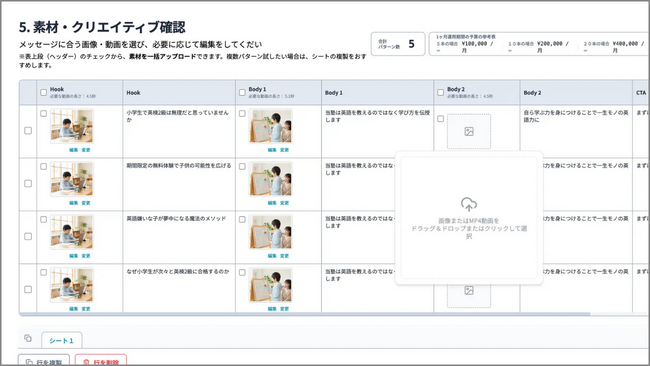Click 変更 under the Body 1 image in the 英語嫌いな子が row
Viewport: 650px width, 366px height.
pyautogui.click(x=284, y=256)
